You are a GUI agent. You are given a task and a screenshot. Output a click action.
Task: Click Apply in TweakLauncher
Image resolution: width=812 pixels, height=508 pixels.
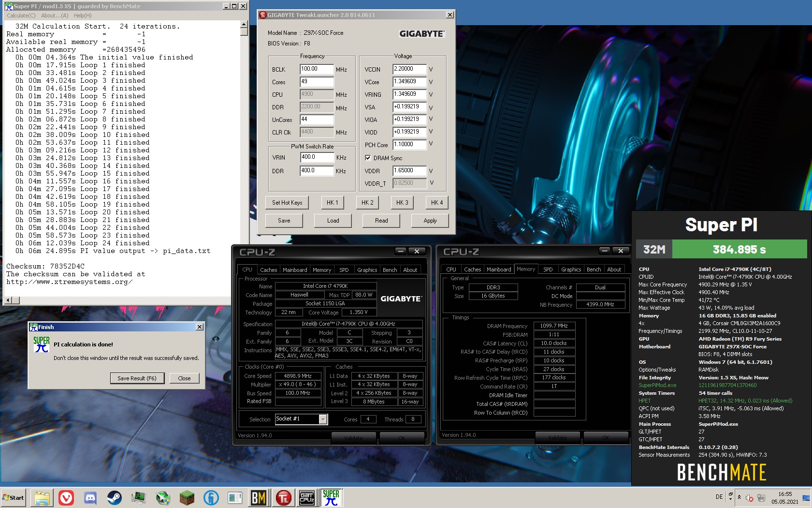pos(430,221)
